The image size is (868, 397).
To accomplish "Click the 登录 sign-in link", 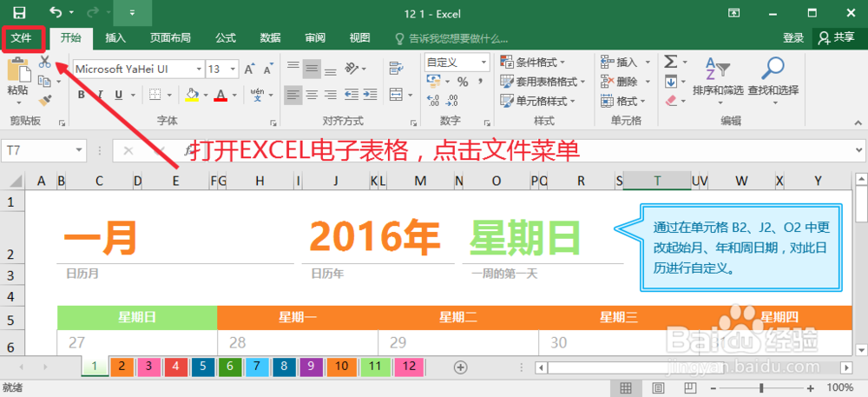I will [x=793, y=37].
